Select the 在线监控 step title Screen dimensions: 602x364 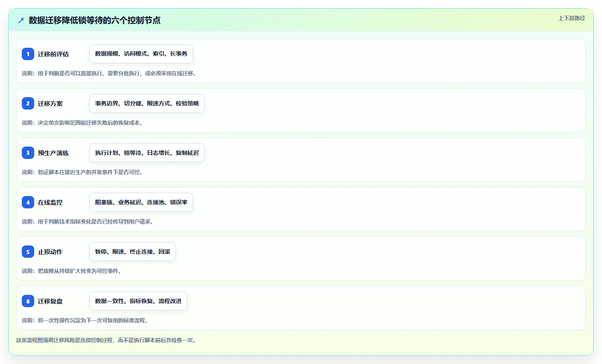click(x=50, y=202)
